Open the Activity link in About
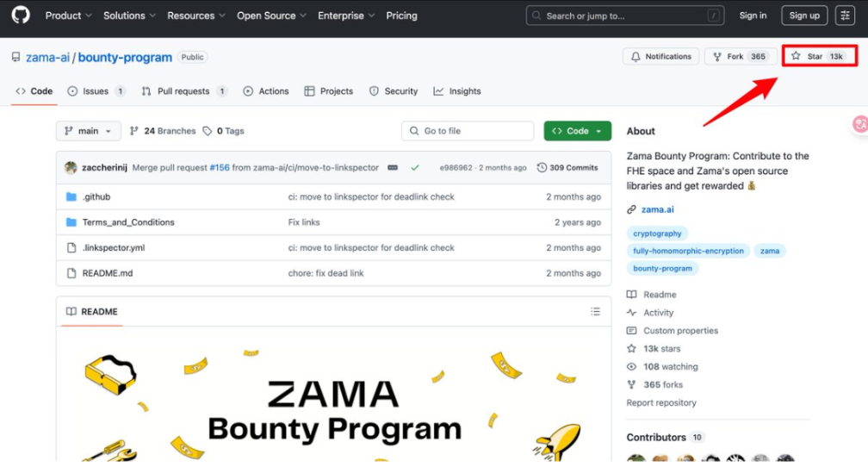The height and width of the screenshot is (467, 868). point(650,313)
